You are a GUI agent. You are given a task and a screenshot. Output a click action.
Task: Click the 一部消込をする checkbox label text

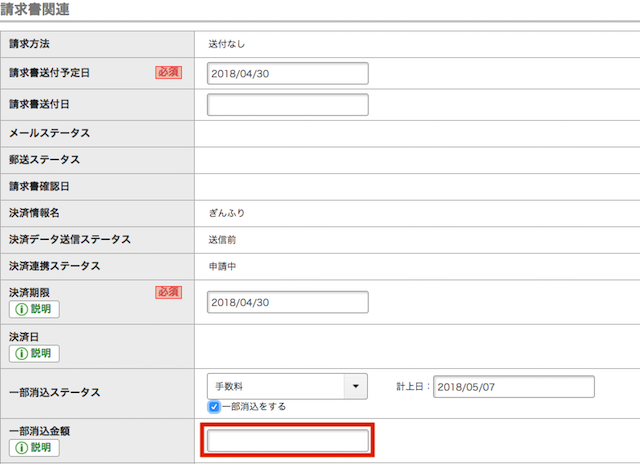pos(254,407)
